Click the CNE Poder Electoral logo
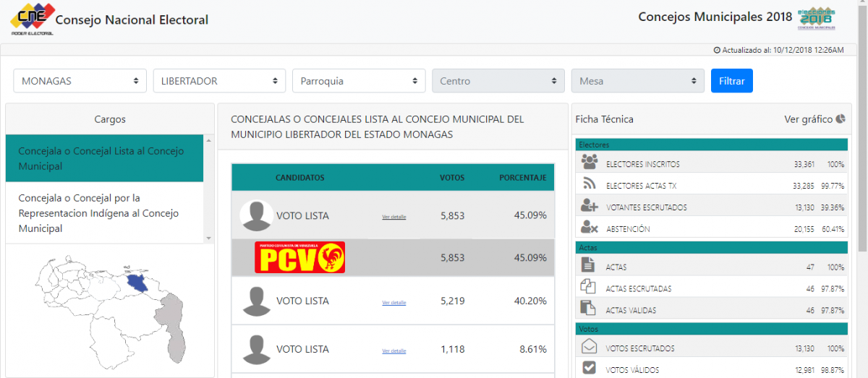The image size is (868, 378). (33, 19)
